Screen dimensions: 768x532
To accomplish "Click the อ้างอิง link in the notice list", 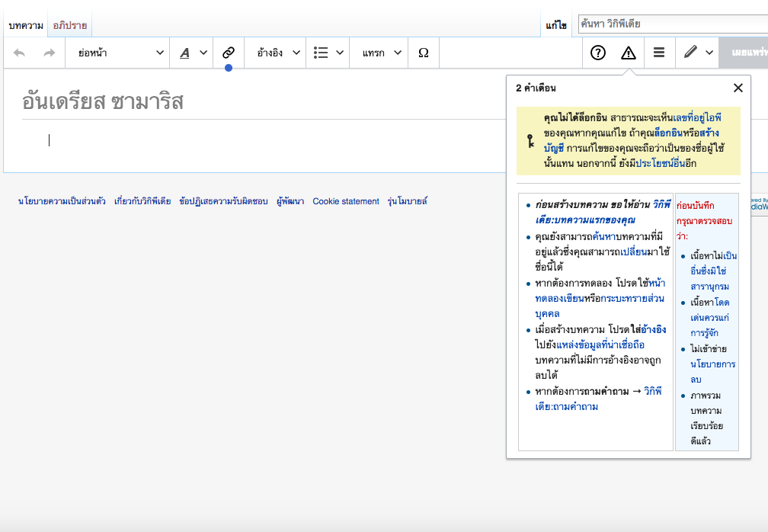I will (x=654, y=329).
